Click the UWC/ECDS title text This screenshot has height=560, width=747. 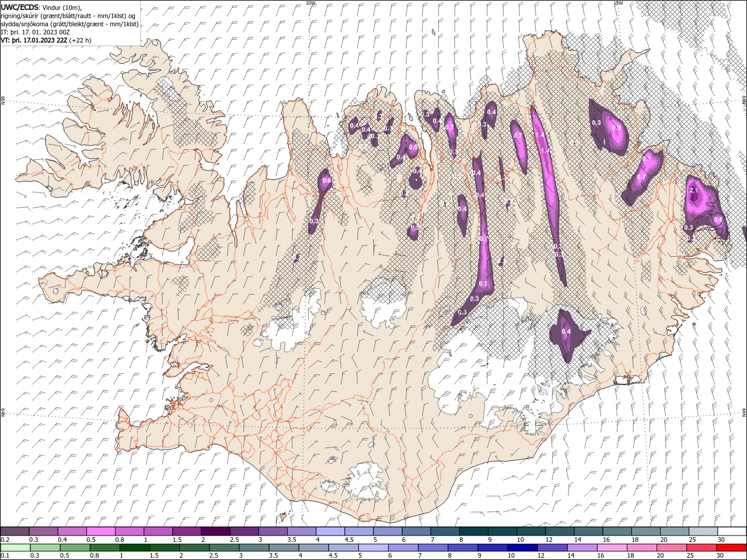click(20, 7)
